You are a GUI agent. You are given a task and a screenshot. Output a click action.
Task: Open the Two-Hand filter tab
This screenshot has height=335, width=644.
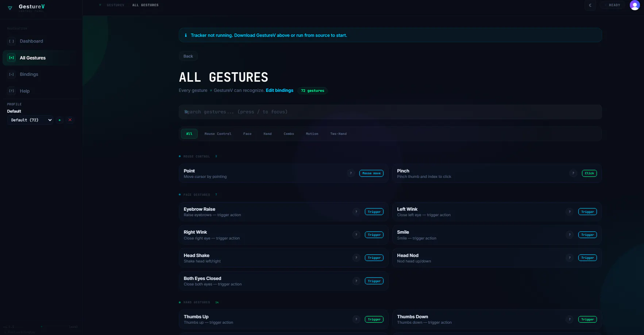pos(338,134)
